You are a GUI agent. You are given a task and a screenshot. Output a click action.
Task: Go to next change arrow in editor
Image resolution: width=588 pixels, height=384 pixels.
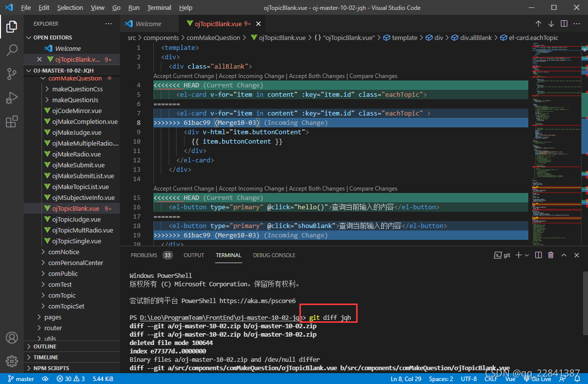[551, 24]
